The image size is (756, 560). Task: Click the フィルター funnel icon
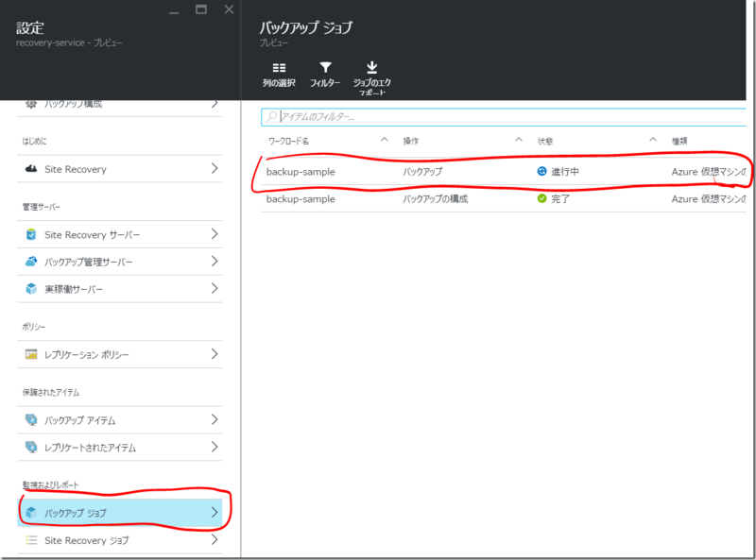pos(325,67)
